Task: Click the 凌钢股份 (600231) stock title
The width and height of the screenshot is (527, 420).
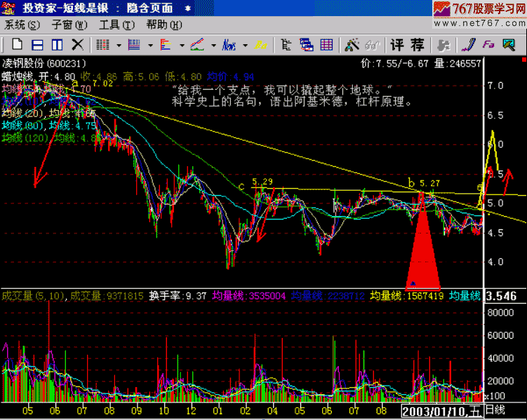Action: pyautogui.click(x=44, y=63)
